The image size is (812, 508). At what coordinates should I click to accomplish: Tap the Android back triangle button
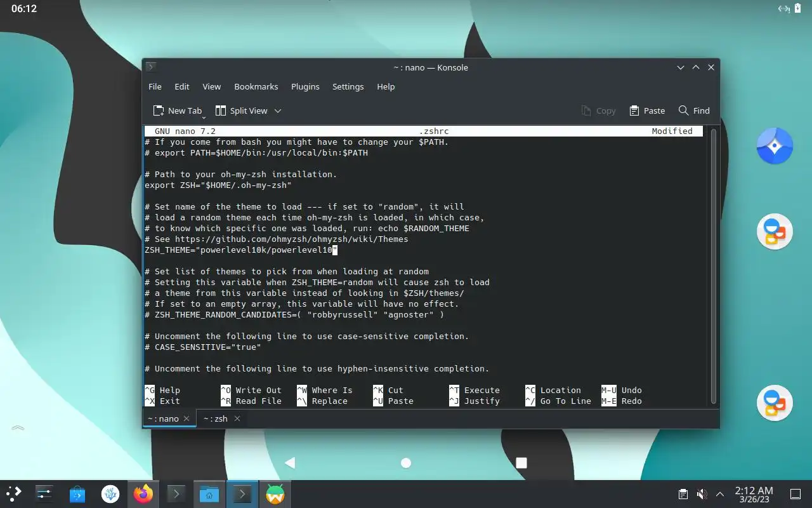pos(290,463)
